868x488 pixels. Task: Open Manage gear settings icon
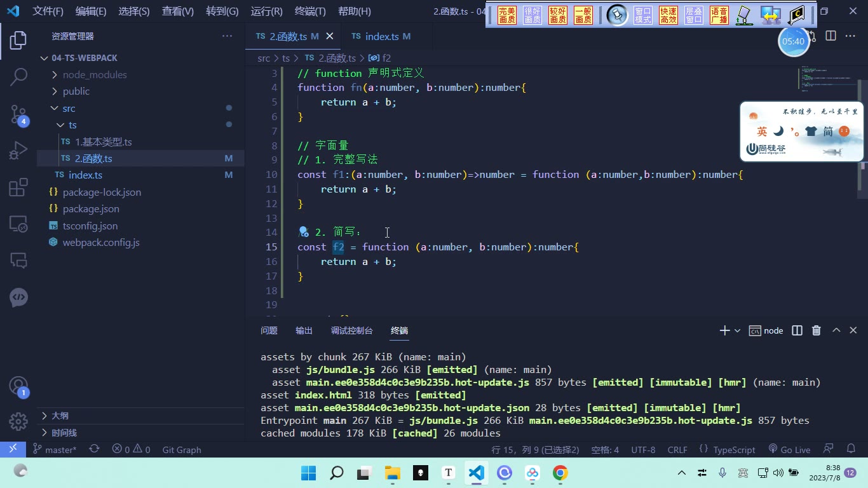click(x=18, y=421)
